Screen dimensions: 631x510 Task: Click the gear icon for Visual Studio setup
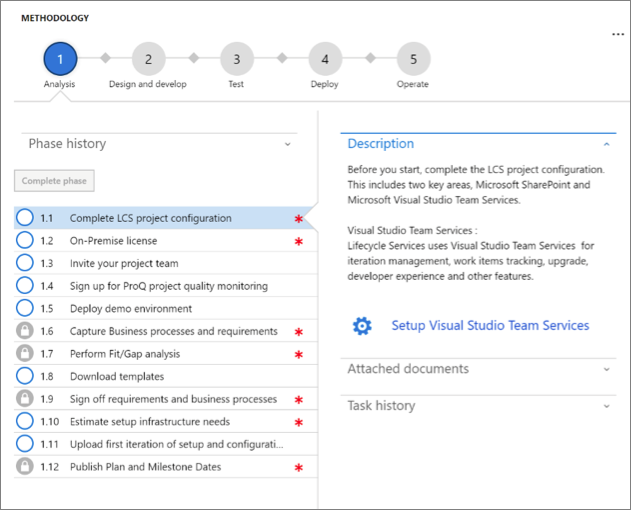coord(362,326)
